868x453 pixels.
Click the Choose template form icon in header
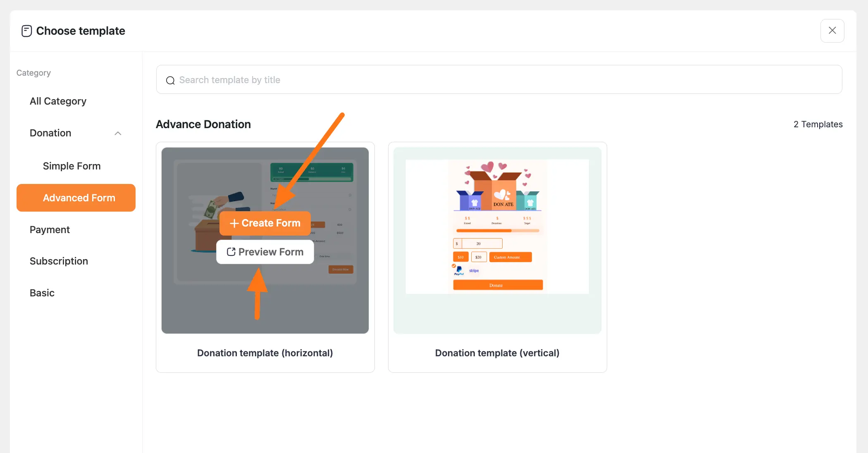26,31
